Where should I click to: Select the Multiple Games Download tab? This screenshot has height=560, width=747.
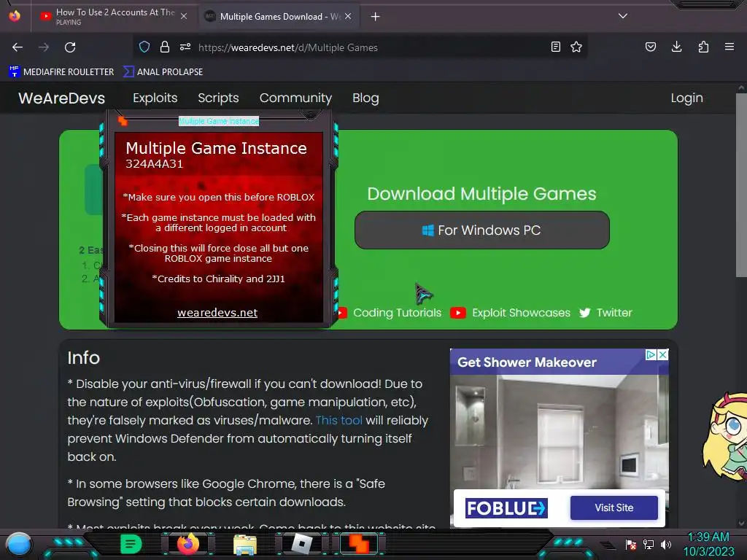click(x=279, y=16)
